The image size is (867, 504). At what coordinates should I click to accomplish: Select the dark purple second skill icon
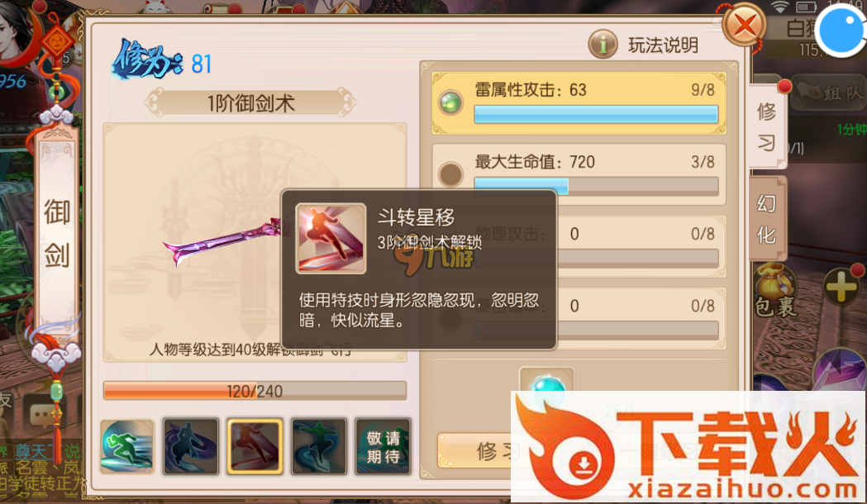pyautogui.click(x=191, y=446)
